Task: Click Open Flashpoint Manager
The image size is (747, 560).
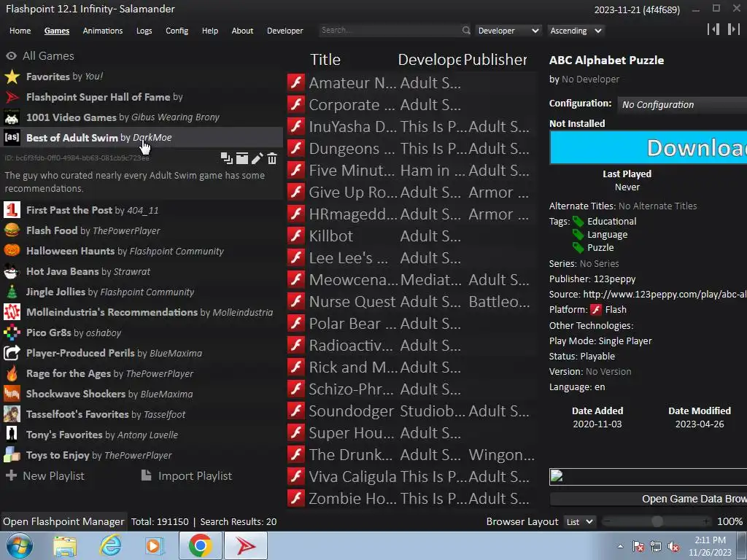Action: pos(64,522)
